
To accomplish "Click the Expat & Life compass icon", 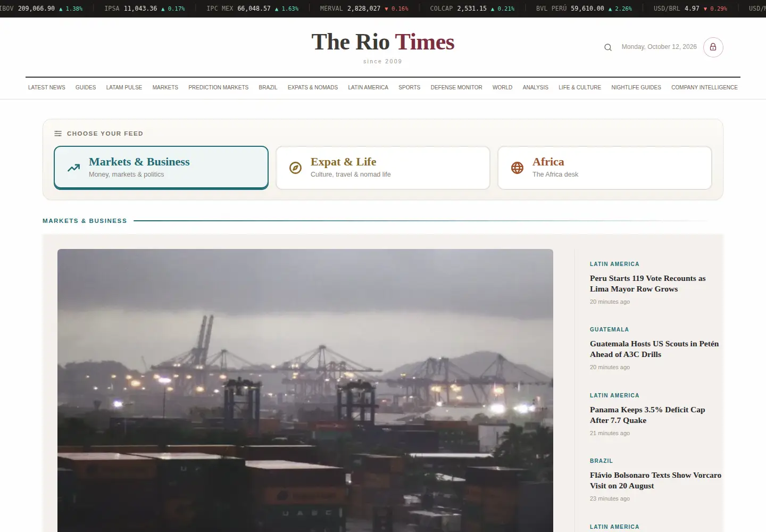I will point(296,168).
